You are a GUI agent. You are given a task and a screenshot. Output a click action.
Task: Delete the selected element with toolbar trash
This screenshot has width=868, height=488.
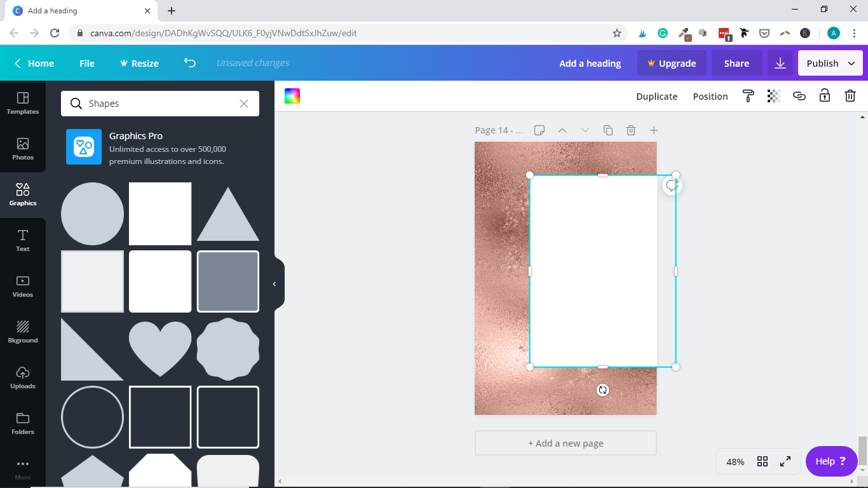point(850,96)
